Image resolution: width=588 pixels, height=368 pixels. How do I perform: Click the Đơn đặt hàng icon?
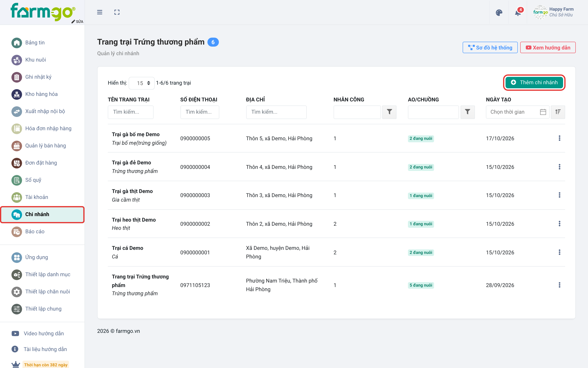(17, 163)
